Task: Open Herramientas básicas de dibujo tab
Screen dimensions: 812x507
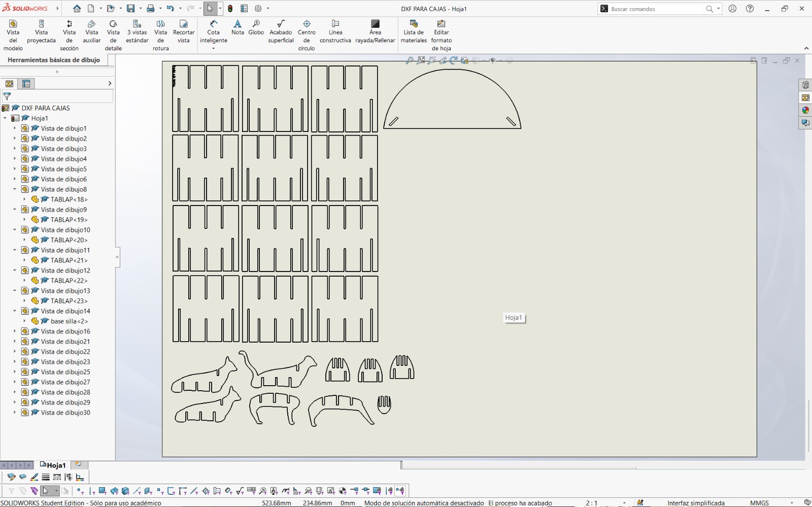Action: tap(54, 60)
